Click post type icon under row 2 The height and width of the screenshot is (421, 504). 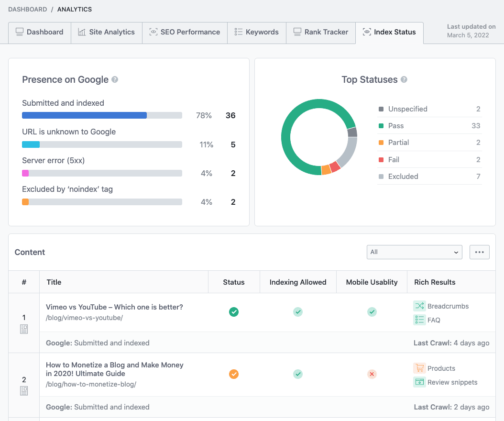coord(24,391)
